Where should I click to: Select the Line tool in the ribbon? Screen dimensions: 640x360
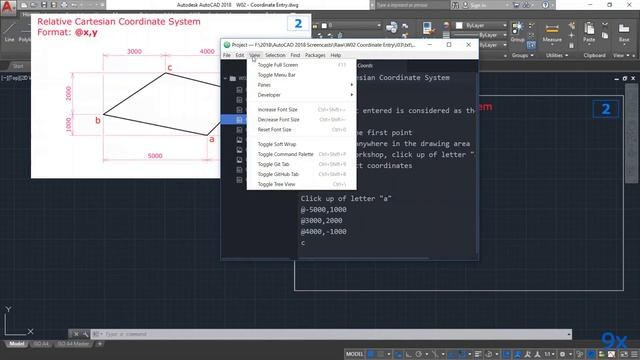(x=9, y=32)
